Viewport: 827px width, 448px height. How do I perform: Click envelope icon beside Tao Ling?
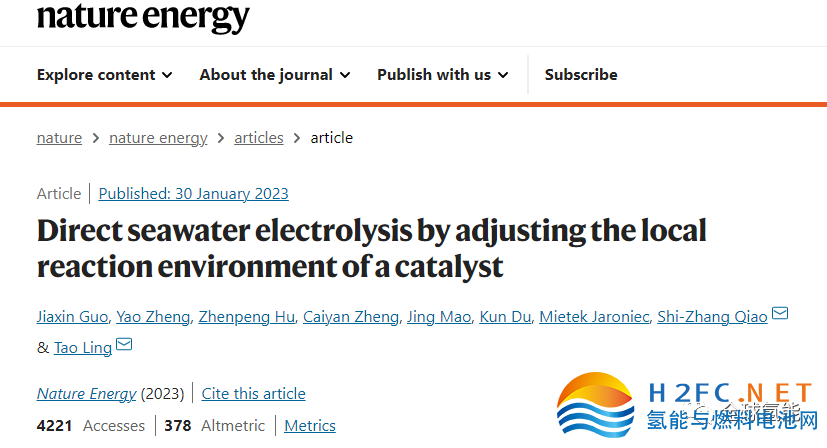(124, 345)
